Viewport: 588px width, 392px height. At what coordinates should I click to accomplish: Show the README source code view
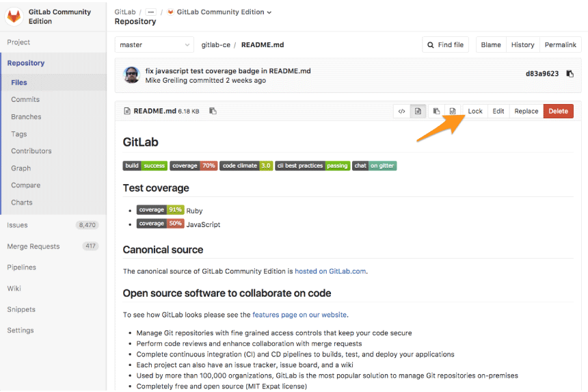[x=401, y=111]
